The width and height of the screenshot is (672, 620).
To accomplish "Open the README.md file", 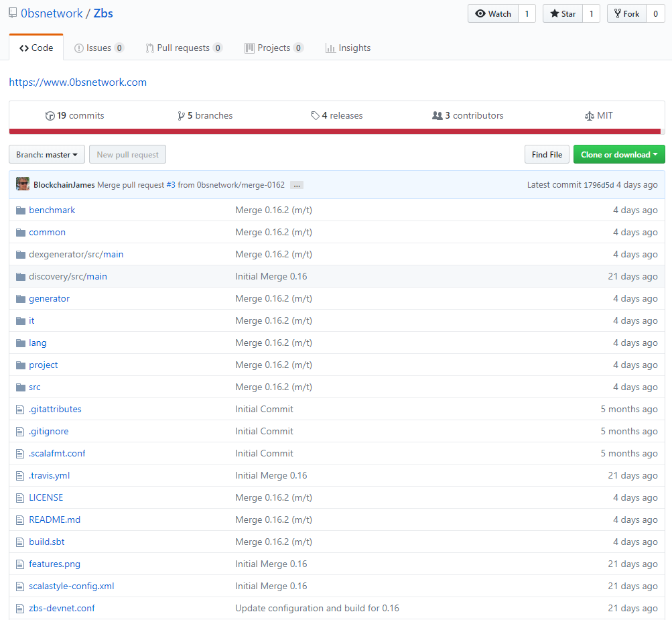I will (x=54, y=520).
